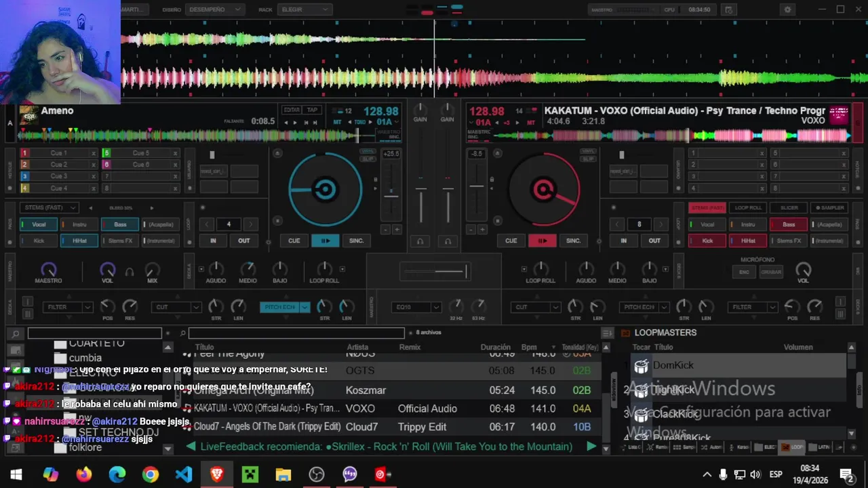Halve left deck loop length arrow
The width and height of the screenshot is (868, 488).
click(208, 224)
